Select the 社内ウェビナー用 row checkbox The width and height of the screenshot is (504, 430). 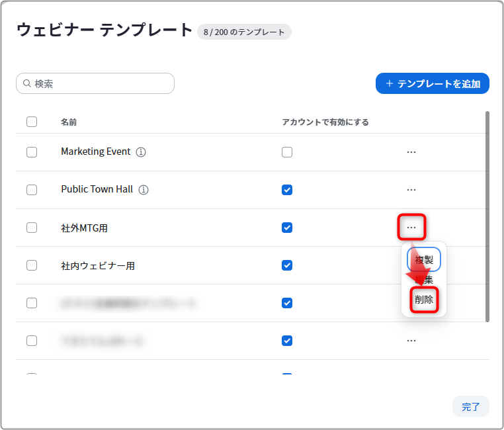pyautogui.click(x=32, y=265)
